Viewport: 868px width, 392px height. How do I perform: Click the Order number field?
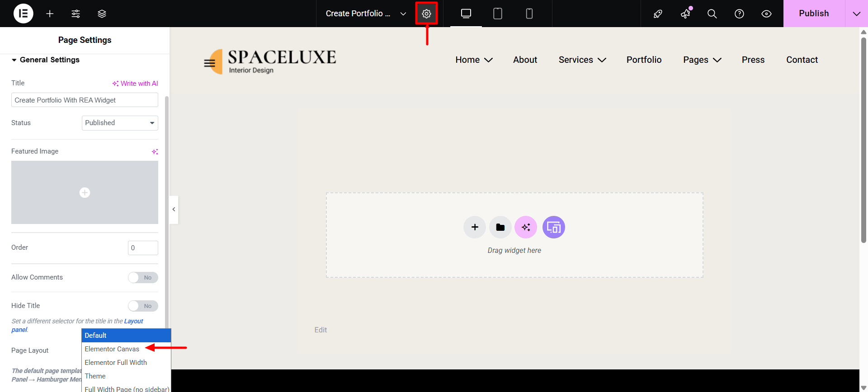point(143,248)
